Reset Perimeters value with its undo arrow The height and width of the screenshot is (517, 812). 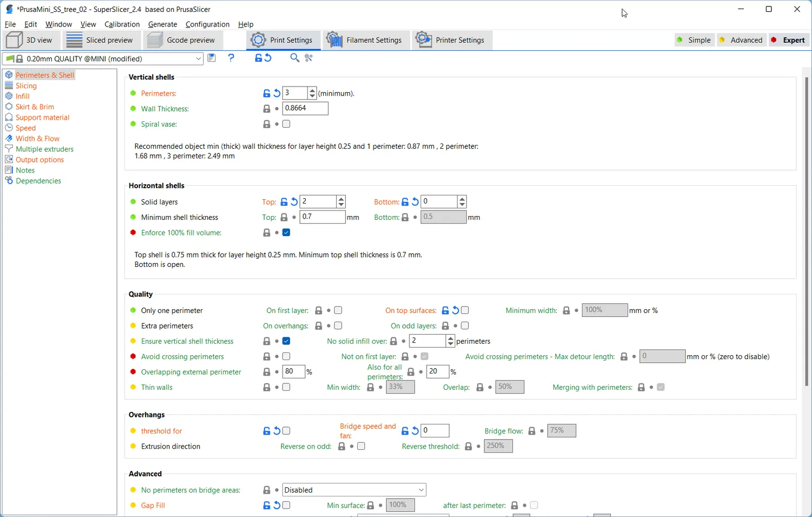point(277,93)
